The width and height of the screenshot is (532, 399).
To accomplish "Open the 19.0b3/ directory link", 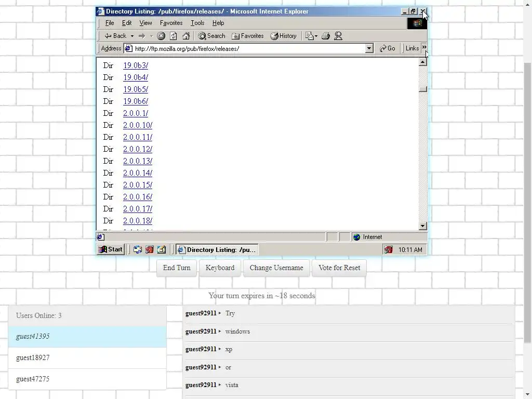I will [x=136, y=65].
